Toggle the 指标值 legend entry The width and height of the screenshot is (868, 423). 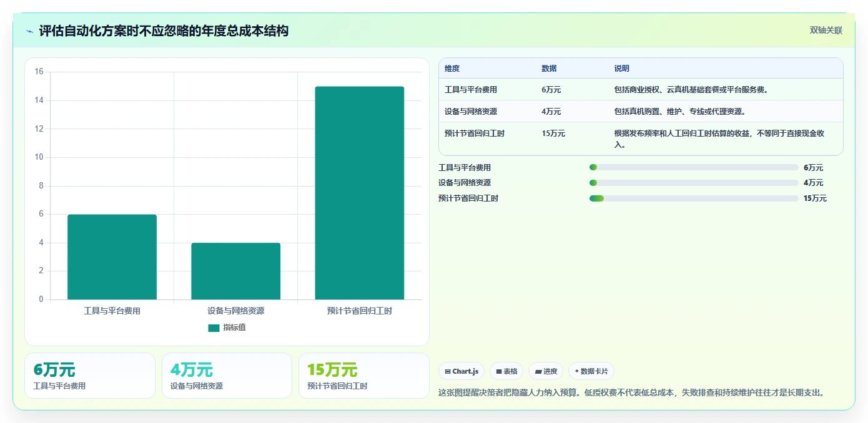tap(227, 328)
